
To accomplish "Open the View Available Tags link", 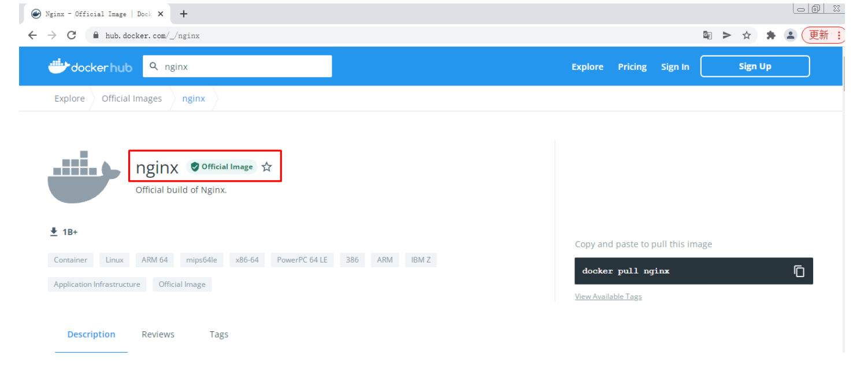I will pos(608,297).
